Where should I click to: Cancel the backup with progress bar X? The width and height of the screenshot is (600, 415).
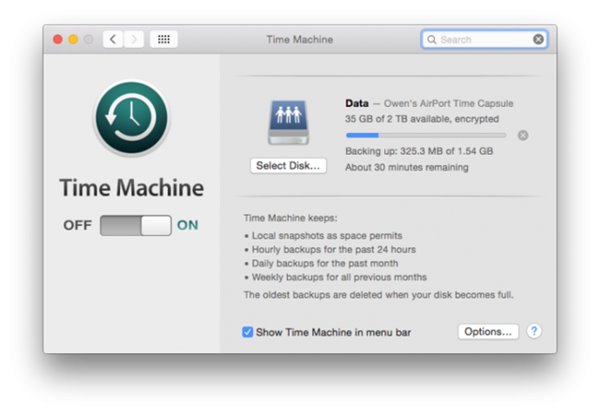click(x=523, y=135)
